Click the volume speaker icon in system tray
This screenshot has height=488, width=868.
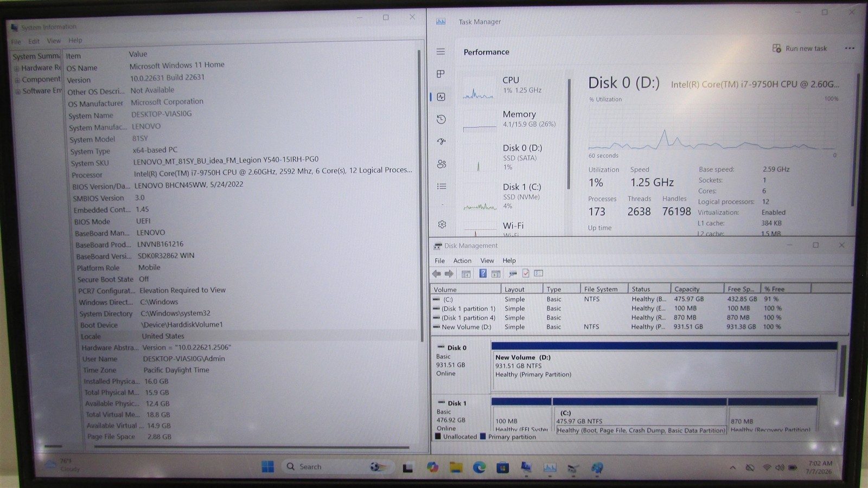[x=780, y=467]
